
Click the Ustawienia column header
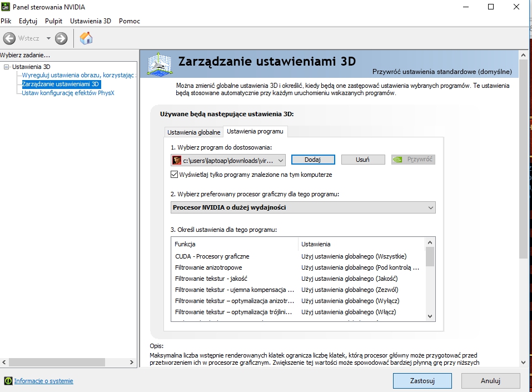[x=361, y=244]
